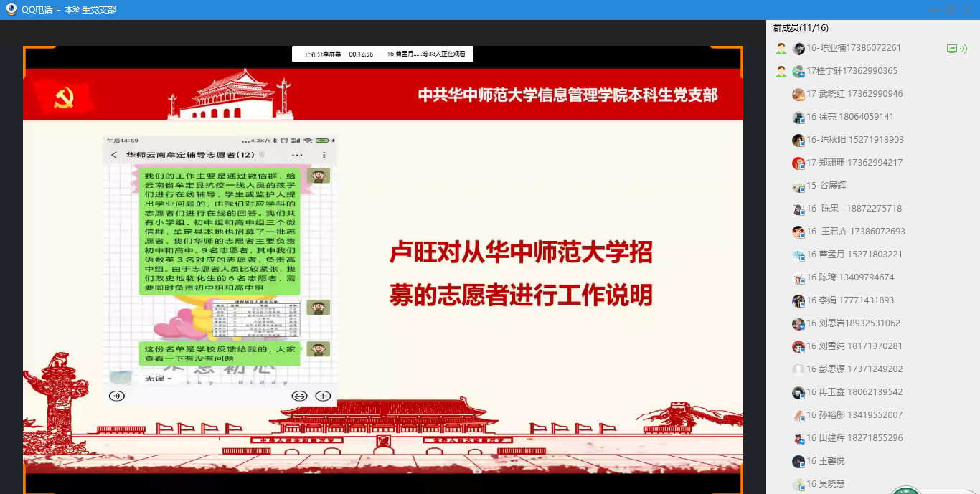Click the three-dot menu in WeChat chat header
980x494 pixels.
(x=296, y=155)
